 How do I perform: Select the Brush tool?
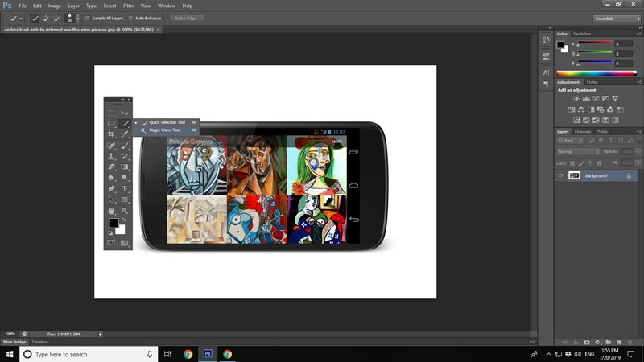coord(125,146)
